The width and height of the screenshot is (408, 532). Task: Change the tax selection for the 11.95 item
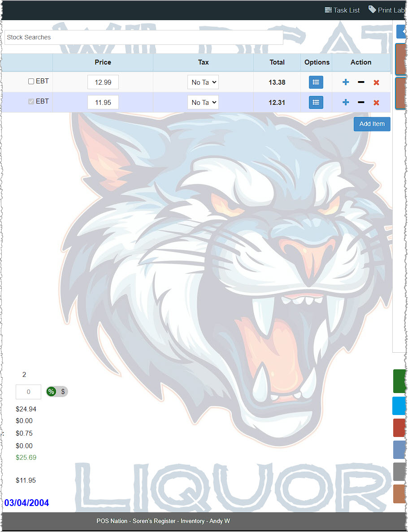pos(203,102)
